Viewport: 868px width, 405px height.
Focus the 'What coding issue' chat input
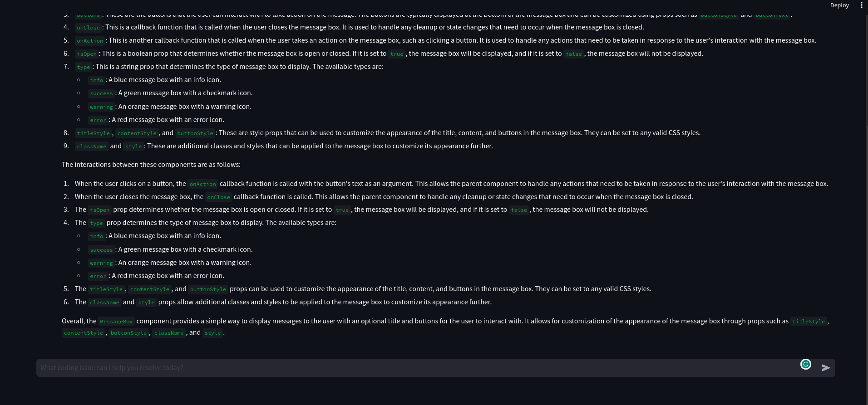[x=418, y=368]
